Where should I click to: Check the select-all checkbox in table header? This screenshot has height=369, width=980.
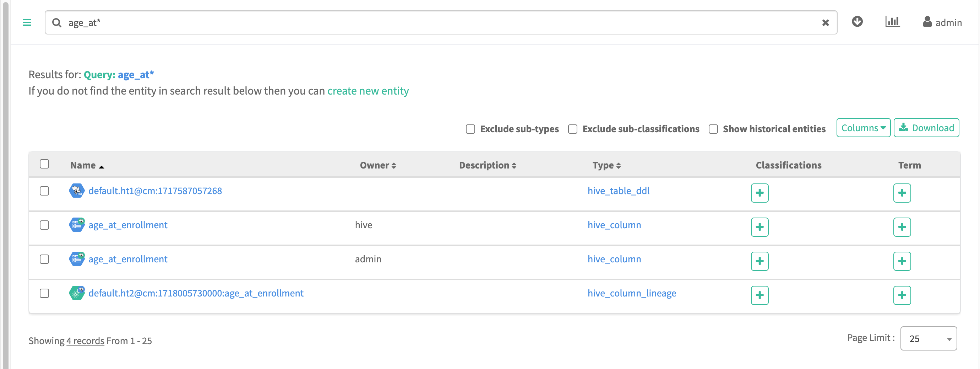click(44, 164)
